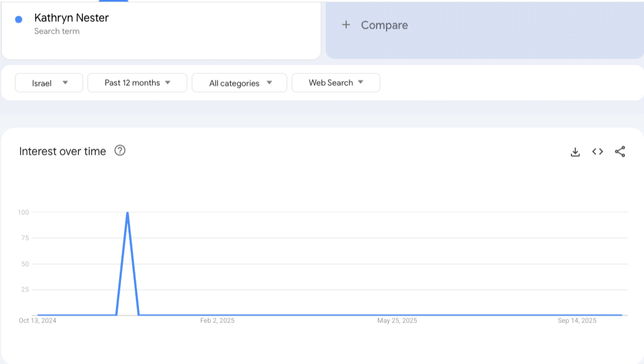Click the May 25, 2025 axis label
Screen dimensions: 644x364
pyautogui.click(x=397, y=321)
